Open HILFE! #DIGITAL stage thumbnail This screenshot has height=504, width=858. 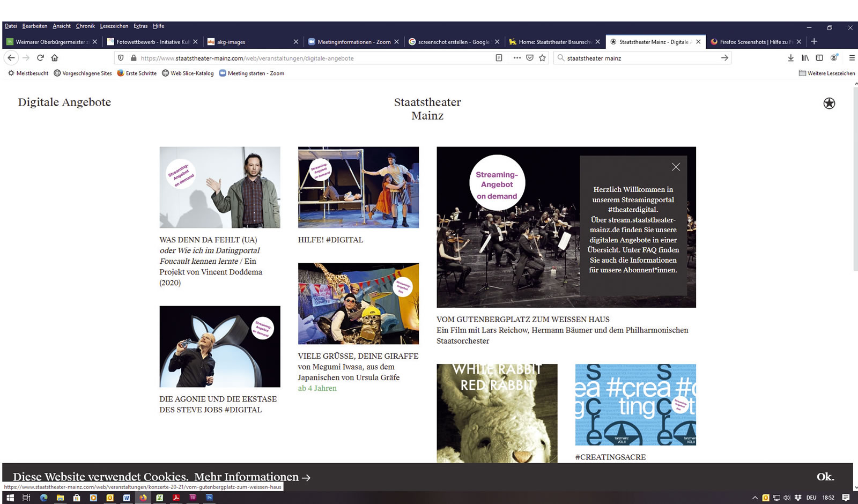click(358, 187)
